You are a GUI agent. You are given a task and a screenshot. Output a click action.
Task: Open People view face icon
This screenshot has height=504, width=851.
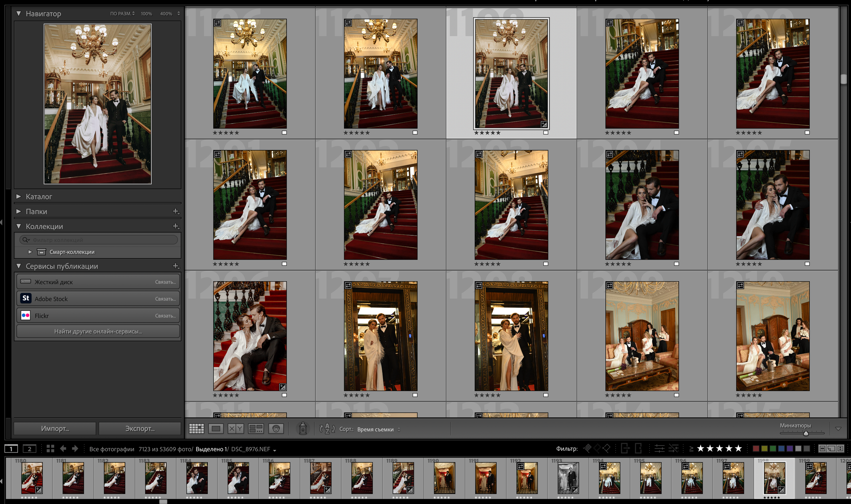(x=276, y=429)
